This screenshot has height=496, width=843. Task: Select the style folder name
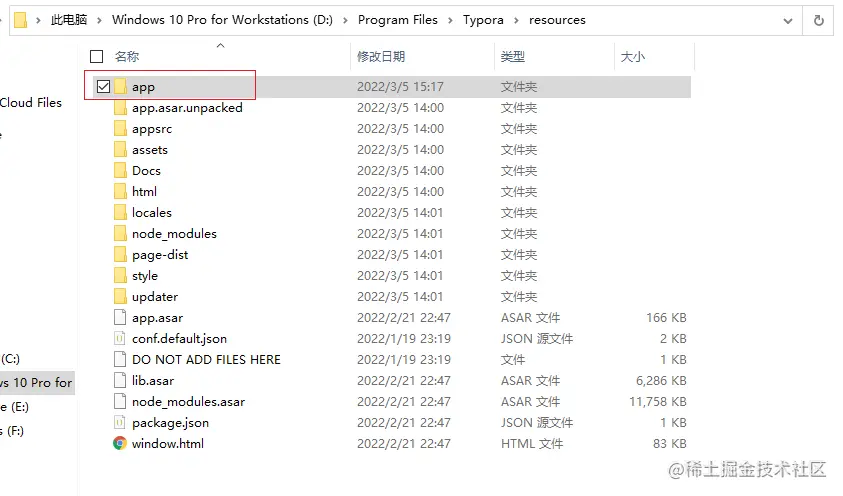[x=145, y=276]
